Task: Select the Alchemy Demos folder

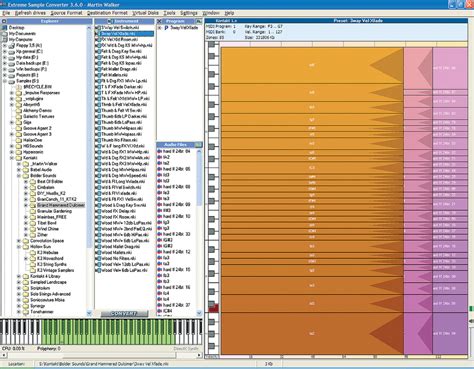Action: click(37, 111)
